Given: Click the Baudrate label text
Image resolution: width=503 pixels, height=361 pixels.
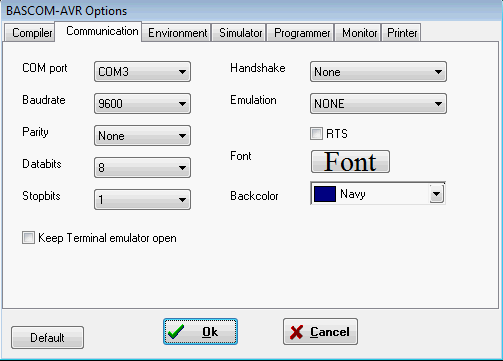Looking at the screenshot, I should click(44, 100).
